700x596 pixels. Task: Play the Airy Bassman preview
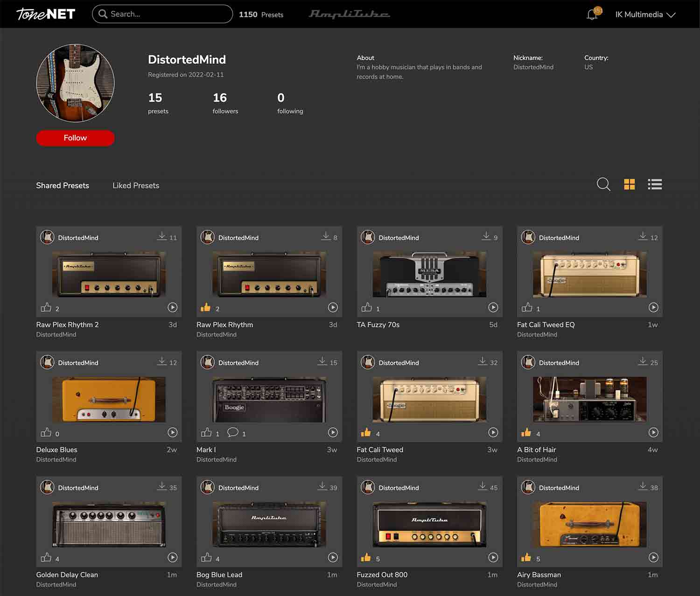click(x=653, y=557)
